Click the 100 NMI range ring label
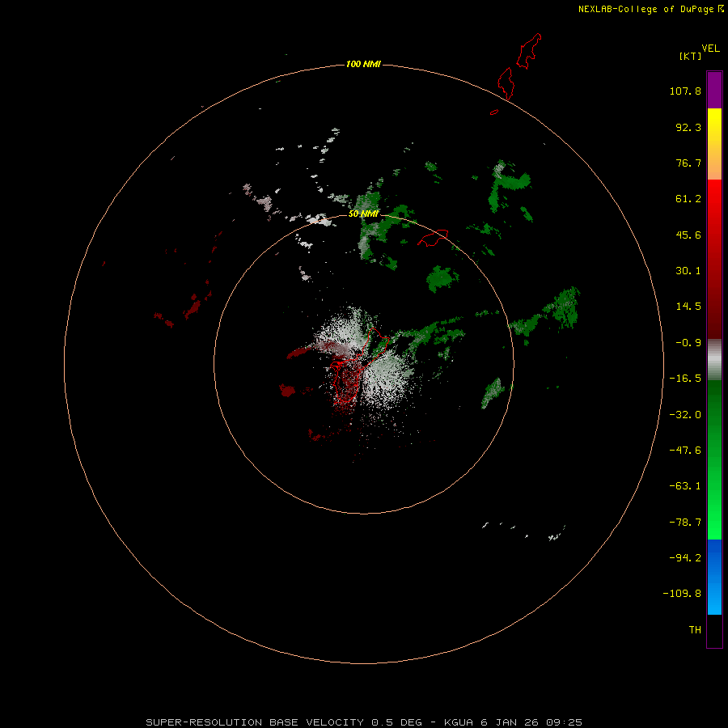Screen dimensions: 728x728 click(x=363, y=64)
